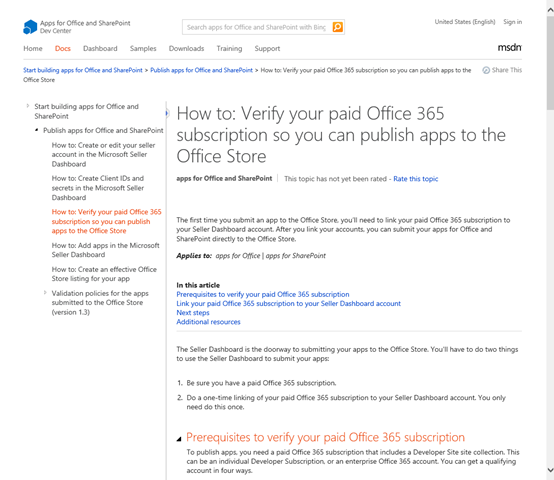Open the Samples menu item
Screen dimensions: 554x480
coord(143,48)
